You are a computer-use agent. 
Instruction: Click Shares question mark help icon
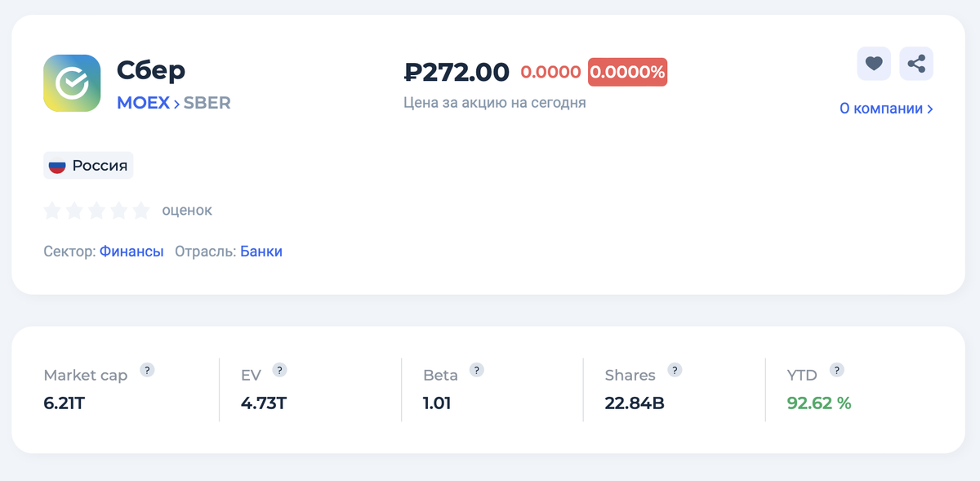[x=675, y=370]
